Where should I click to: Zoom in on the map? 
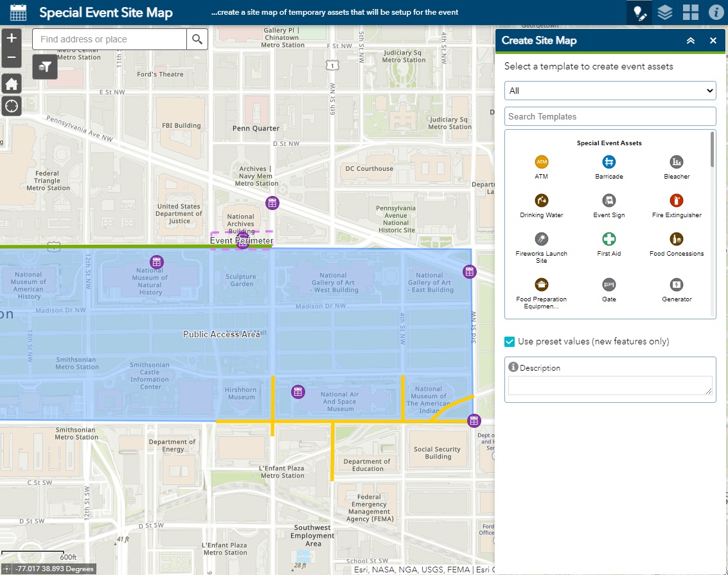12,38
